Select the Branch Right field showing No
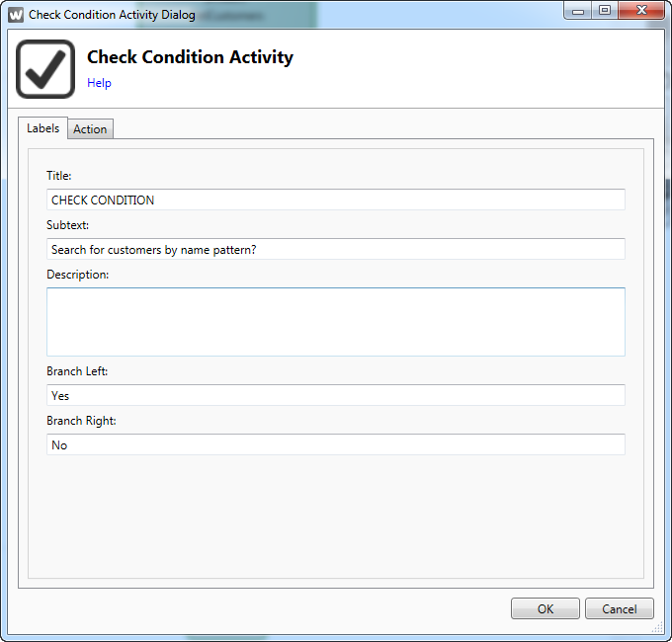 [336, 444]
